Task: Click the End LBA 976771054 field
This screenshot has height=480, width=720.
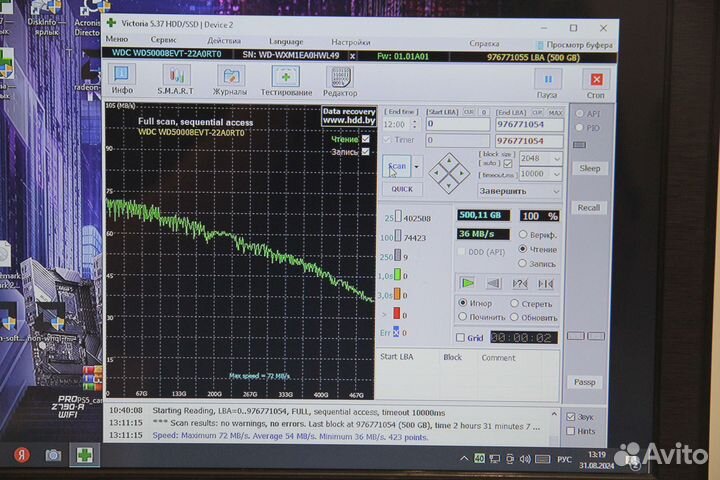Action: pos(529,124)
